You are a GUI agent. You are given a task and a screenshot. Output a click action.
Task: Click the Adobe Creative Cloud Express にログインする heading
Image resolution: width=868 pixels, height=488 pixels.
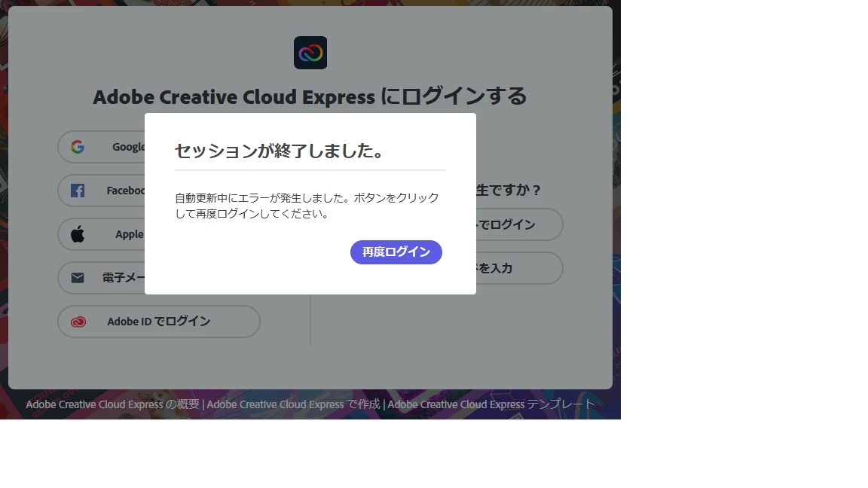click(x=310, y=96)
